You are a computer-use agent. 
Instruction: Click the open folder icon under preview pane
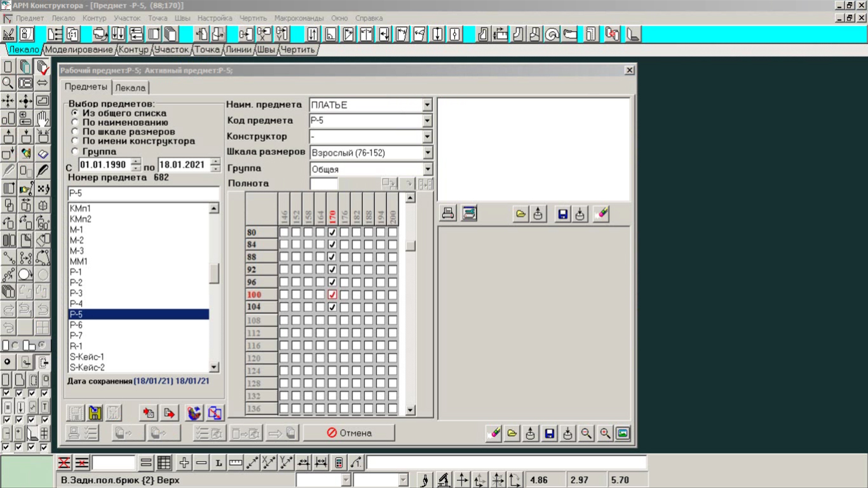(520, 214)
